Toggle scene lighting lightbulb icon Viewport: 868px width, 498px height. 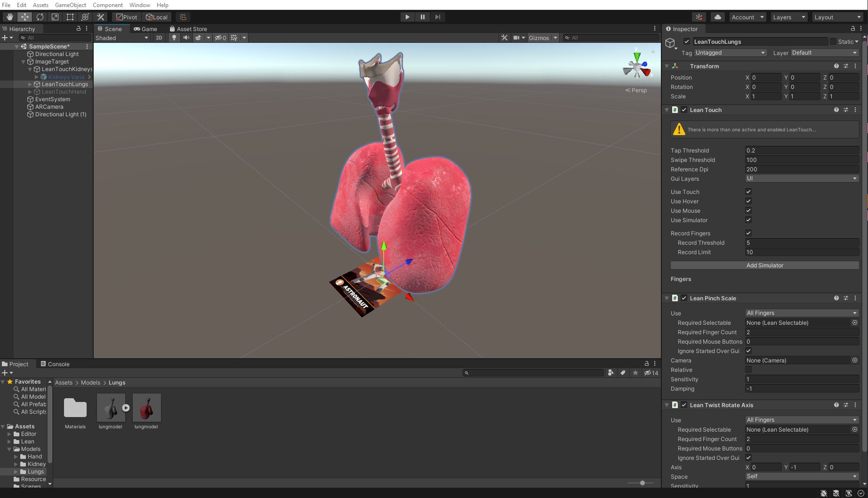[174, 38]
